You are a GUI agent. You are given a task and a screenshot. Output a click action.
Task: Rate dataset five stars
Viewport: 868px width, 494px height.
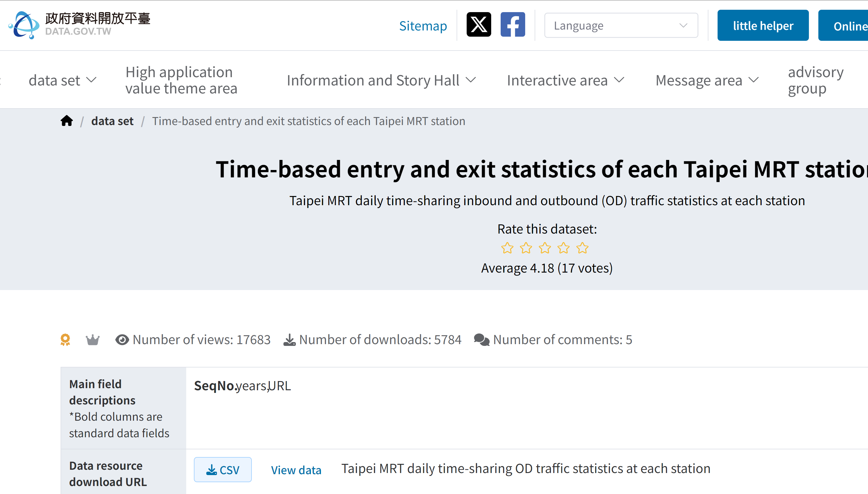(583, 248)
